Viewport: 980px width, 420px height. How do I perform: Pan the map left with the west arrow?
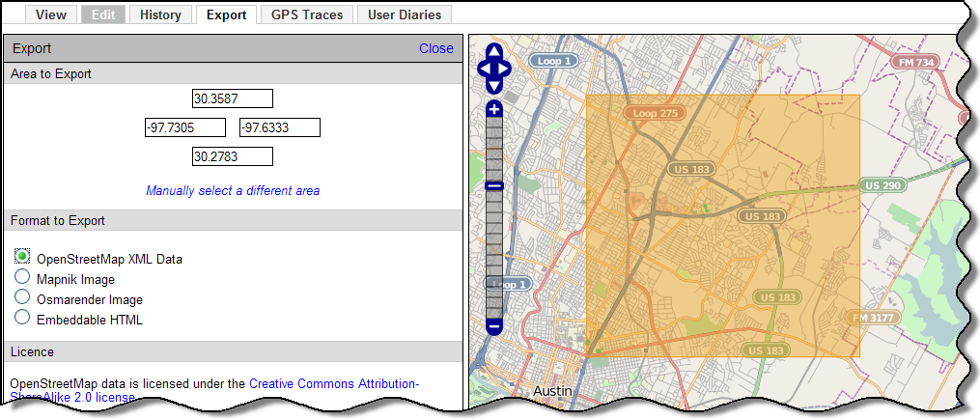coord(485,69)
